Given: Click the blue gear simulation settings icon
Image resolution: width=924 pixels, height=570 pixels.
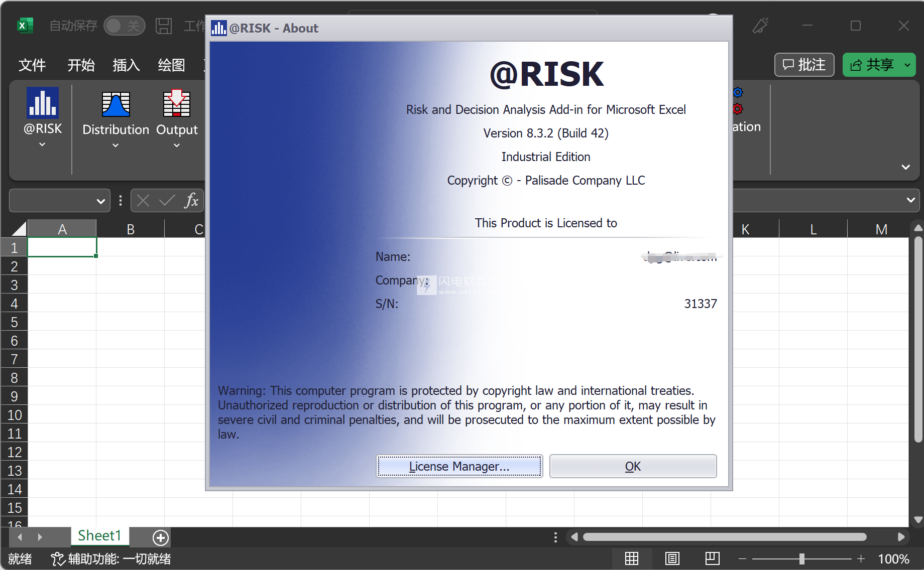Looking at the screenshot, I should point(738,92).
